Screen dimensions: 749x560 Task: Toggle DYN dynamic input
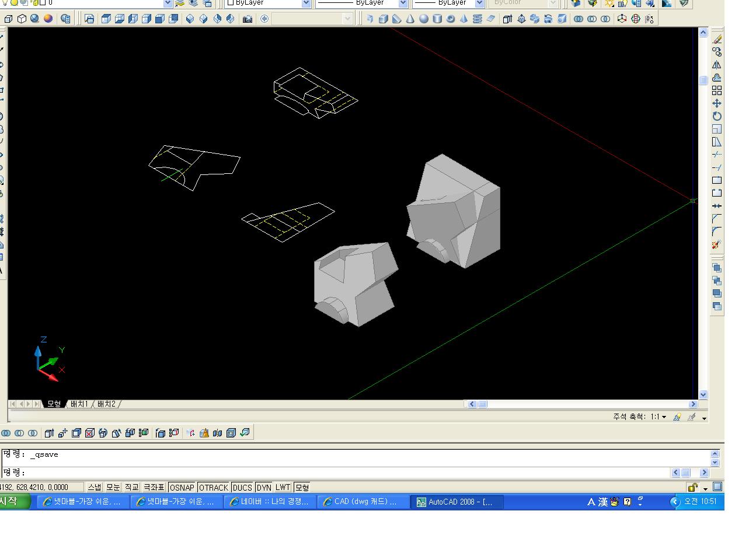point(264,487)
